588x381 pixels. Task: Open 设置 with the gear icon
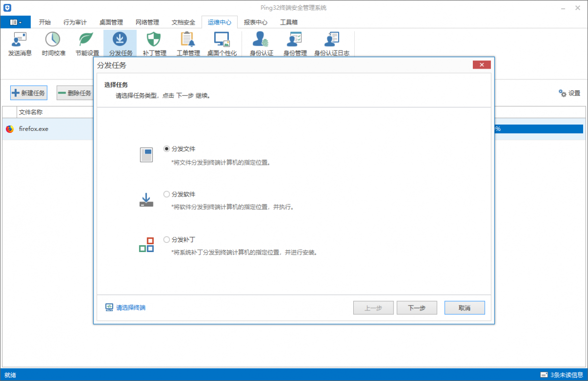tap(569, 93)
